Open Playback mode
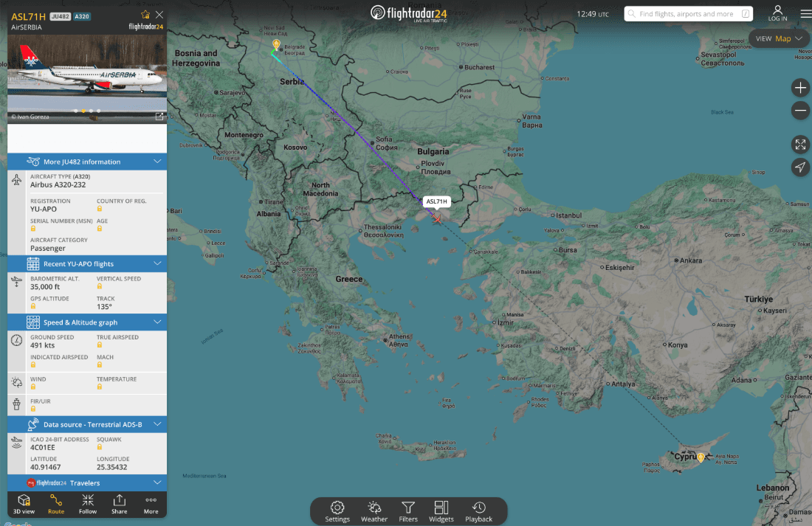812x526 pixels. click(478, 511)
